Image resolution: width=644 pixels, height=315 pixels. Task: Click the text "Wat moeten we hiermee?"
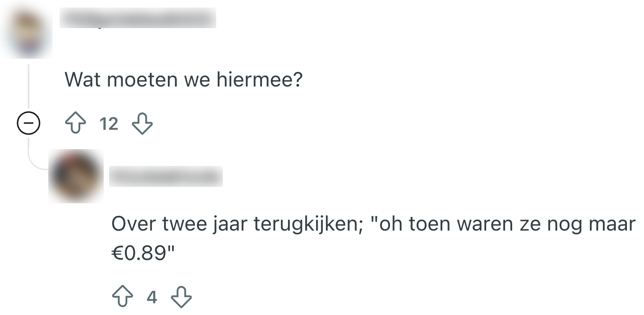coord(183,80)
